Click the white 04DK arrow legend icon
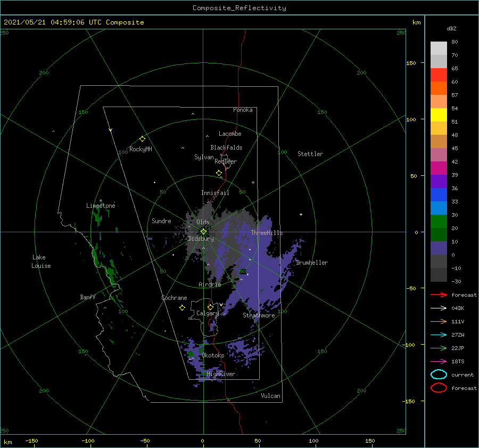Screen dimensions: 479x448 click(x=439, y=308)
